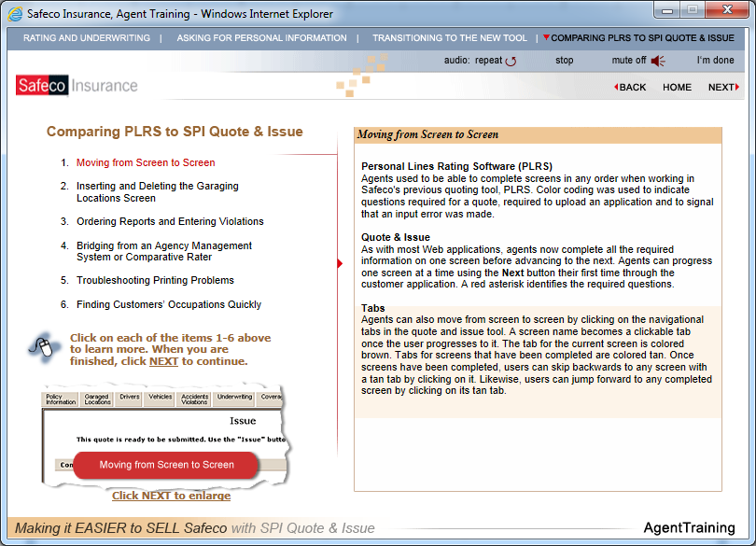The image size is (756, 546).
Task: Open Transitioning to the New Tool section
Action: point(450,37)
